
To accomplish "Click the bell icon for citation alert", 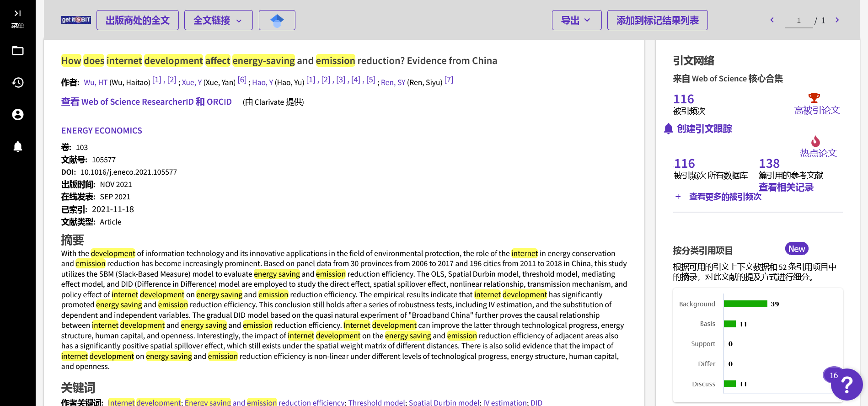I will tap(668, 129).
